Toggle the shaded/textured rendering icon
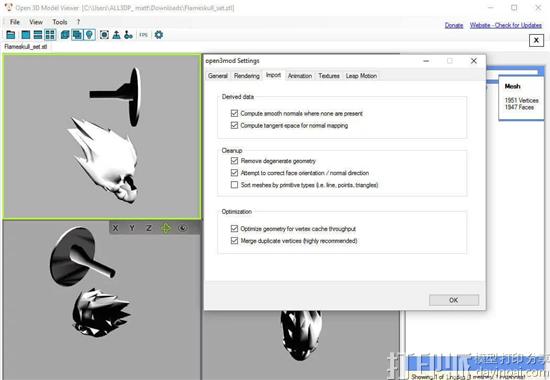The width and height of the screenshot is (550, 380). (77, 35)
